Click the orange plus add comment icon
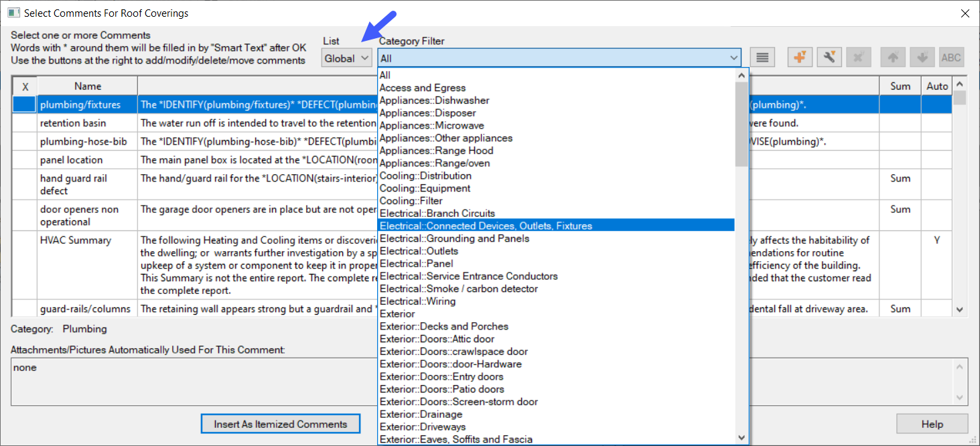 pos(799,58)
